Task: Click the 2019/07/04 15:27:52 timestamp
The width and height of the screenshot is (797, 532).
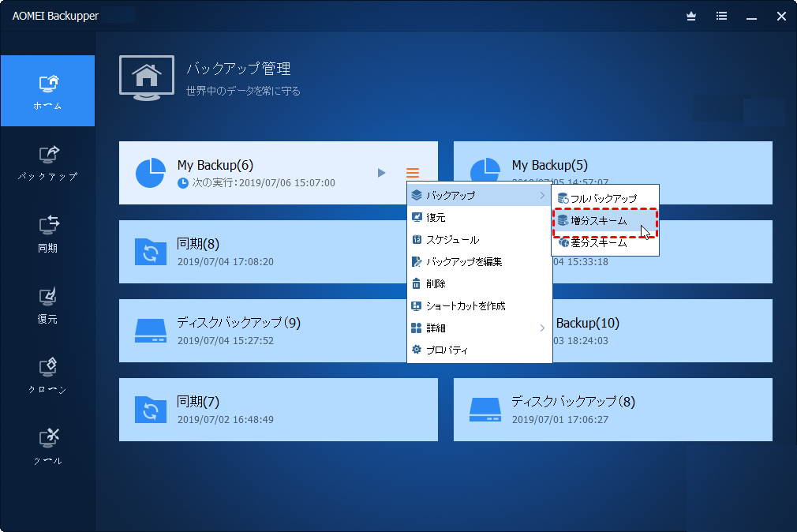Action: coord(225,341)
